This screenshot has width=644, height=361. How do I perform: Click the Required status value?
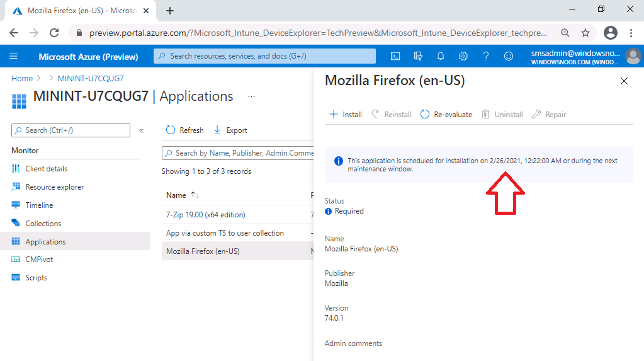[349, 211]
